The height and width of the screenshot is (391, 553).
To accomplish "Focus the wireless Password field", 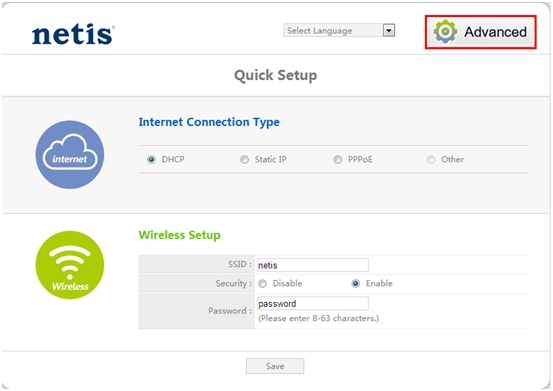I will coord(313,303).
